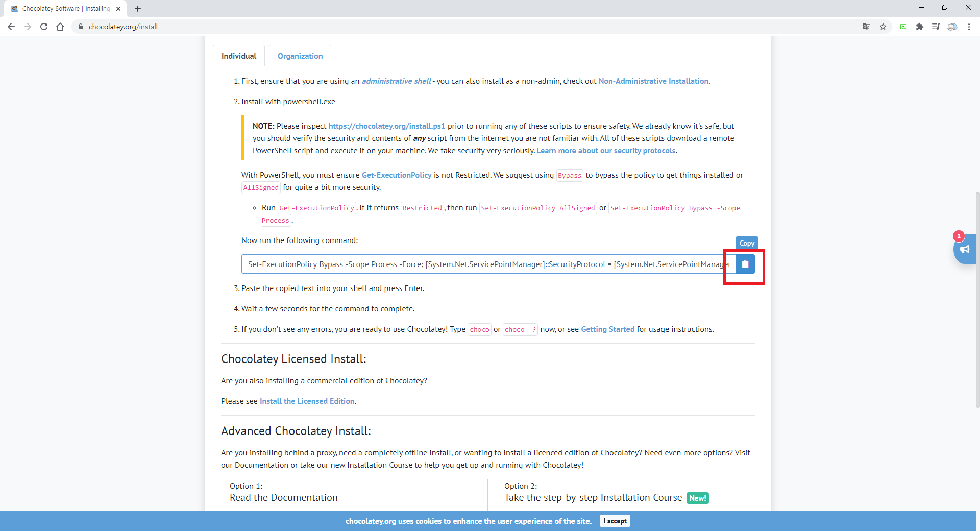Click the padlock site info icon
This screenshot has height=531, width=980.
(x=80, y=27)
